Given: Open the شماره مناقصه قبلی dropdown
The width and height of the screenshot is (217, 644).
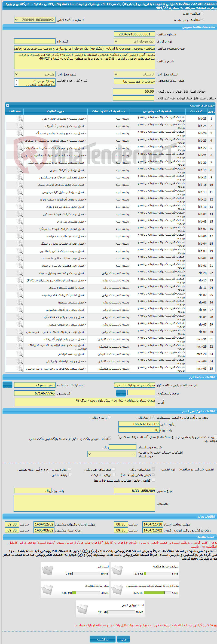Looking at the screenshot, I should 35,20.
